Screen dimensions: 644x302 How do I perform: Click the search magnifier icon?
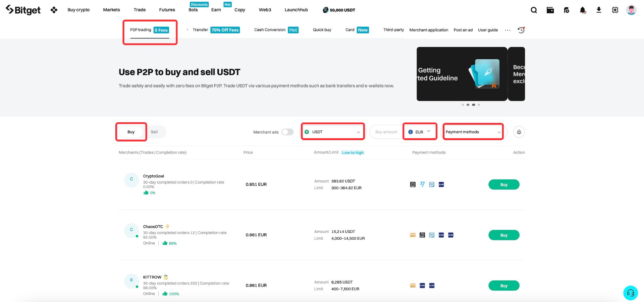click(534, 10)
